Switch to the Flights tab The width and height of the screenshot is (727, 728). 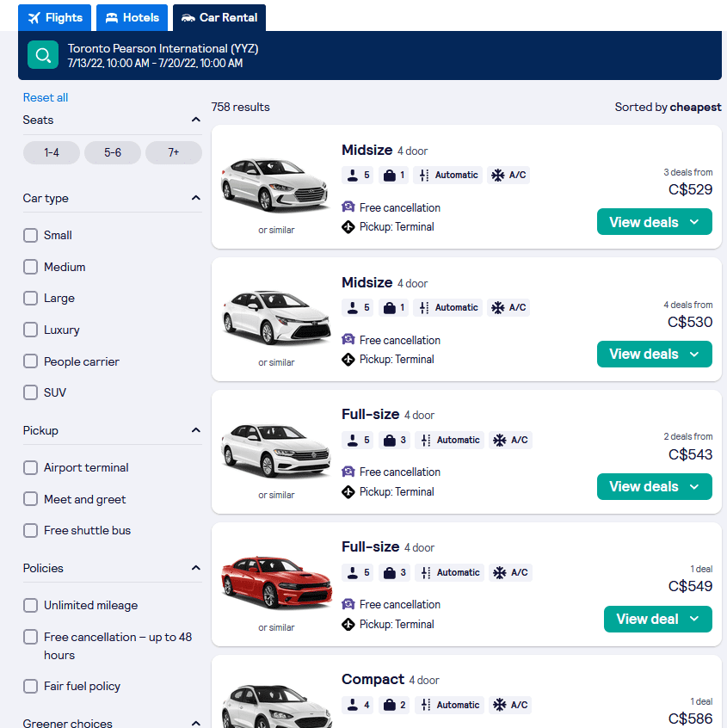click(54, 17)
